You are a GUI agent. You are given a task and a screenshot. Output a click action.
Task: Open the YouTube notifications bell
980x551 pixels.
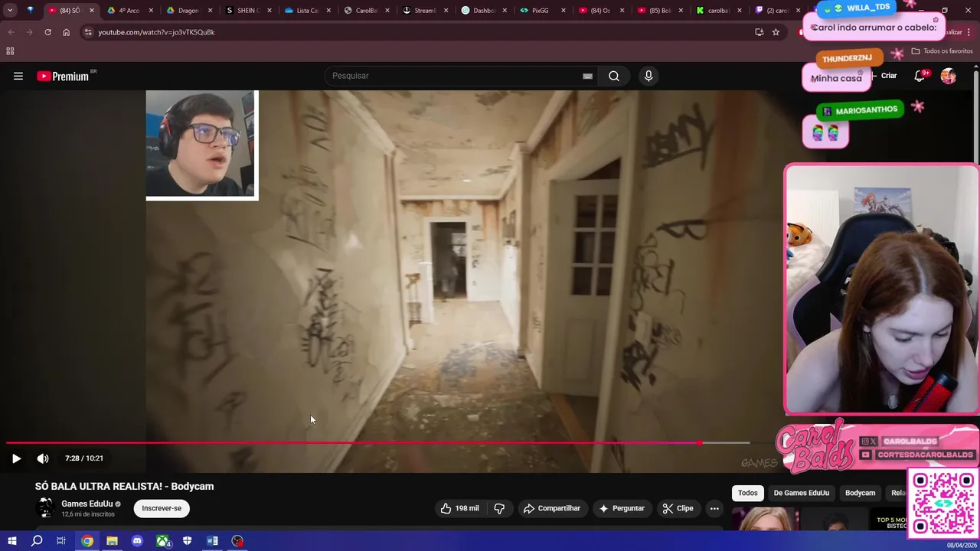(x=920, y=76)
